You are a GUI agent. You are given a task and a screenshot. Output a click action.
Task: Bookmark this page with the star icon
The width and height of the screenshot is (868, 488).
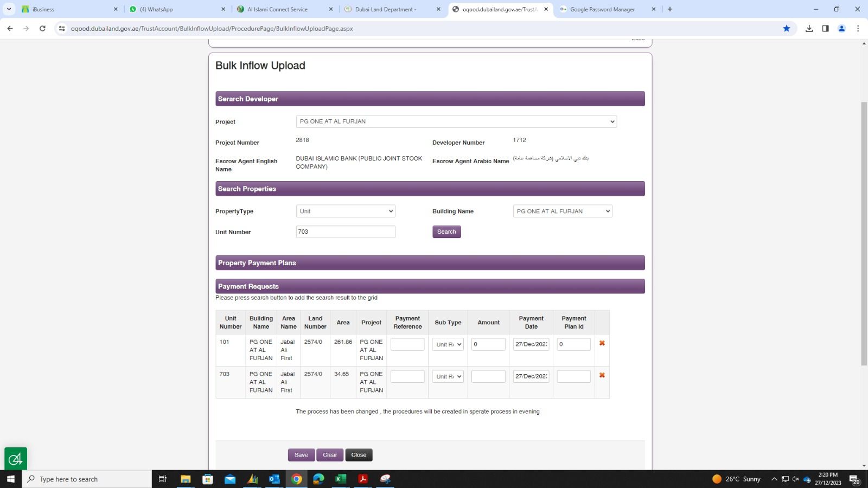click(x=786, y=28)
